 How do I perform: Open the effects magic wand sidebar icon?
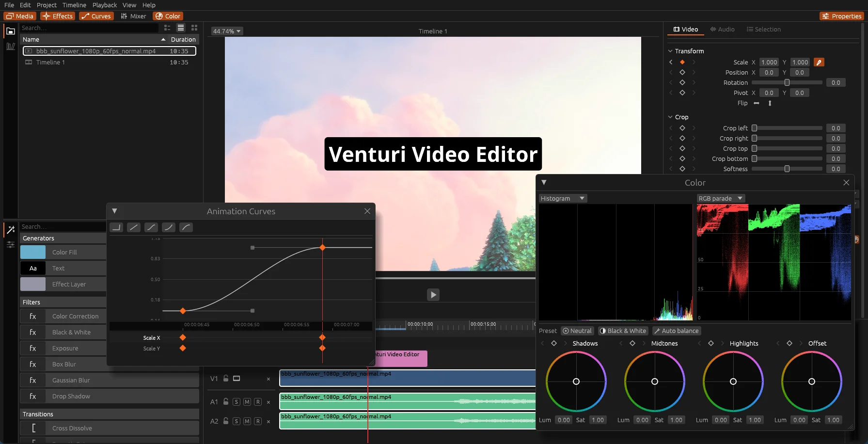click(x=11, y=230)
